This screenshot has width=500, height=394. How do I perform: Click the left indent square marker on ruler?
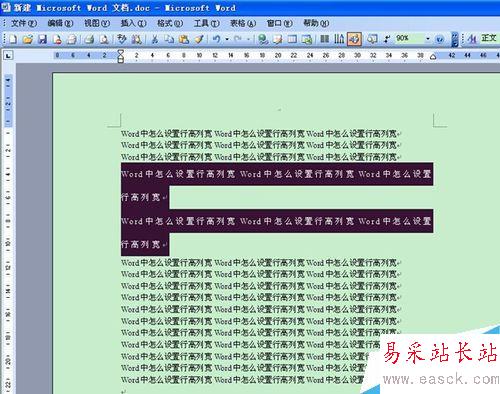pos(121,61)
